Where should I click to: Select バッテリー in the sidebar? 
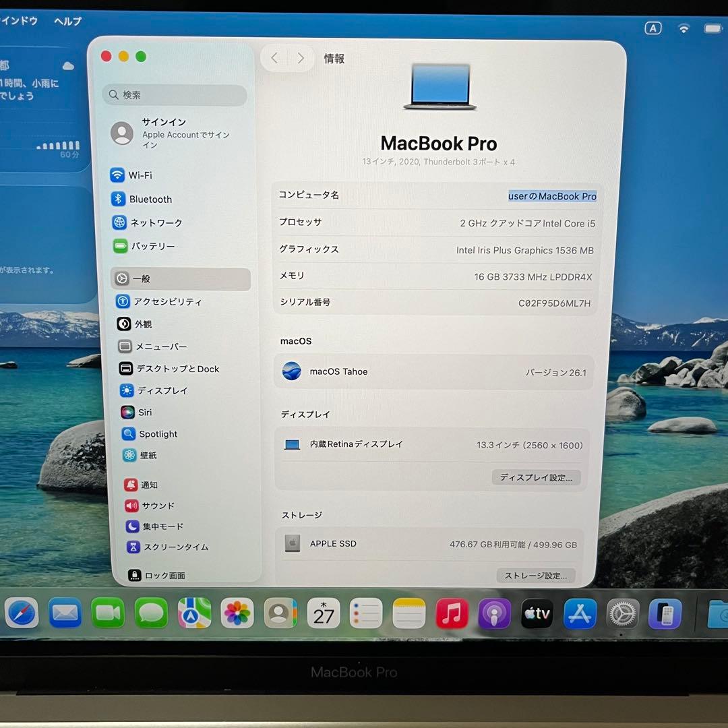144,246
